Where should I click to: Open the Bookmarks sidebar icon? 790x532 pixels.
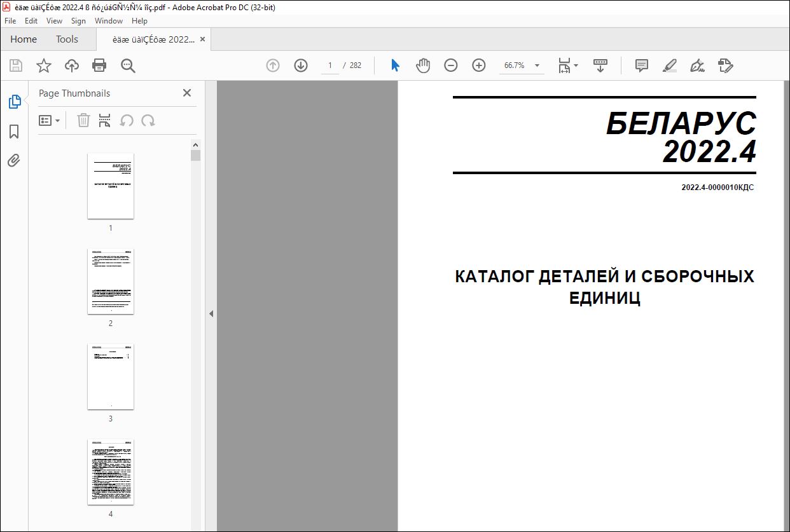coord(14,132)
